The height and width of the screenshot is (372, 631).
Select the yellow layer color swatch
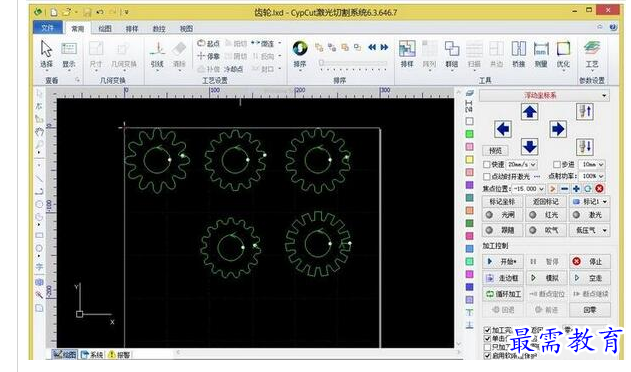[469, 159]
